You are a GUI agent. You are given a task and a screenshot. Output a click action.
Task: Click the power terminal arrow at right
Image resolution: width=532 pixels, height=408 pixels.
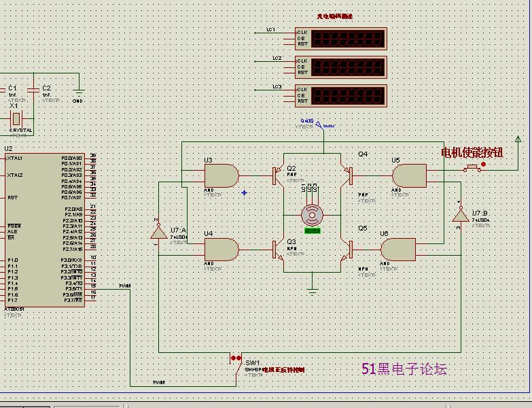tap(518, 139)
